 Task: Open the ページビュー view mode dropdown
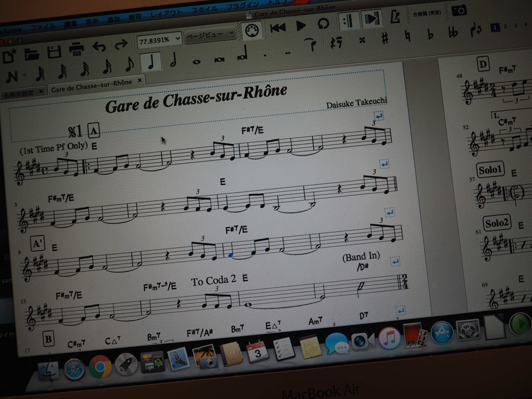click(210, 35)
